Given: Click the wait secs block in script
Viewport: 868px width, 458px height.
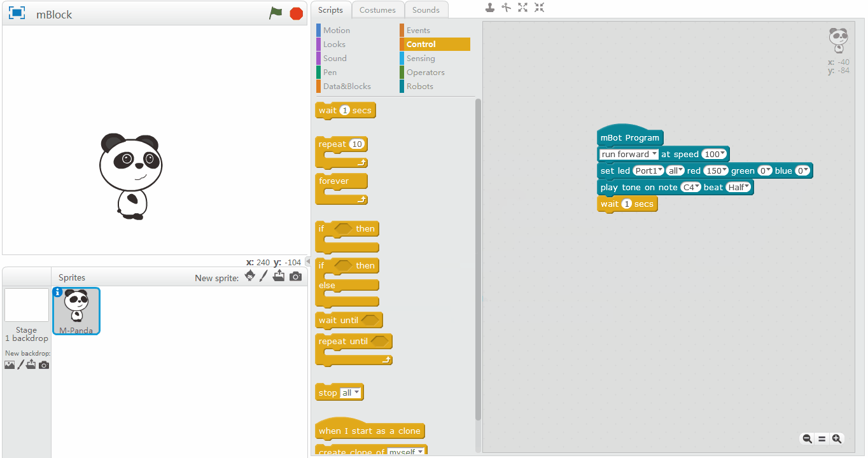Looking at the screenshot, I should 627,204.
